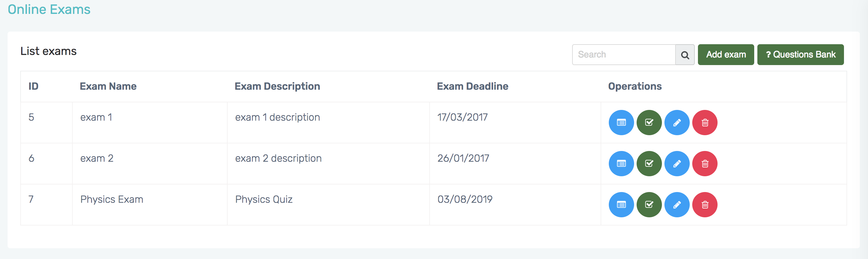
Task: Click the Exam Deadline column header
Action: [473, 87]
